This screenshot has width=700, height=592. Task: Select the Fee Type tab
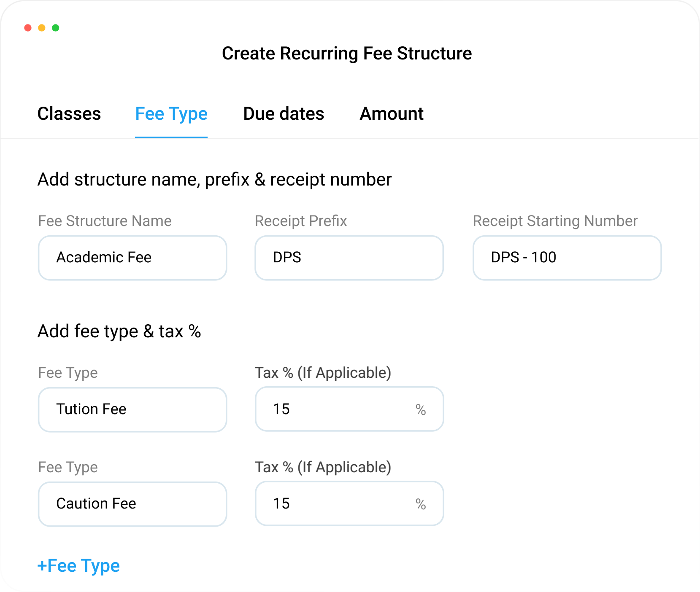(x=171, y=114)
